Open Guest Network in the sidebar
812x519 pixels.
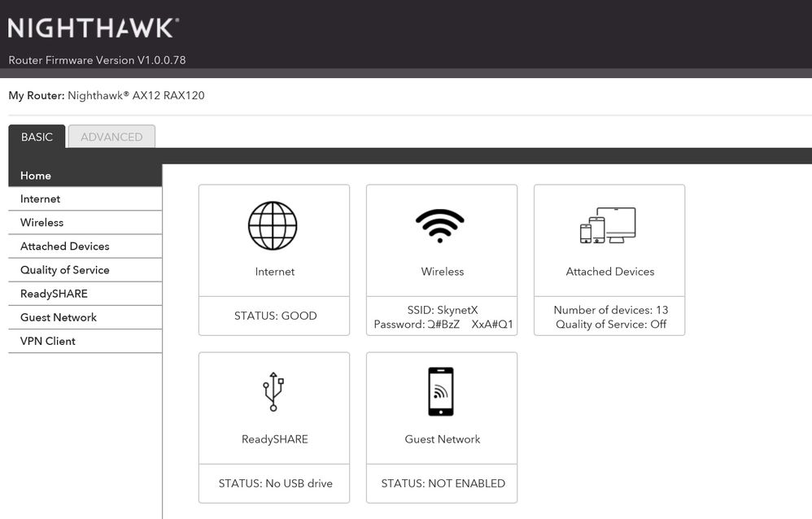pos(85,317)
